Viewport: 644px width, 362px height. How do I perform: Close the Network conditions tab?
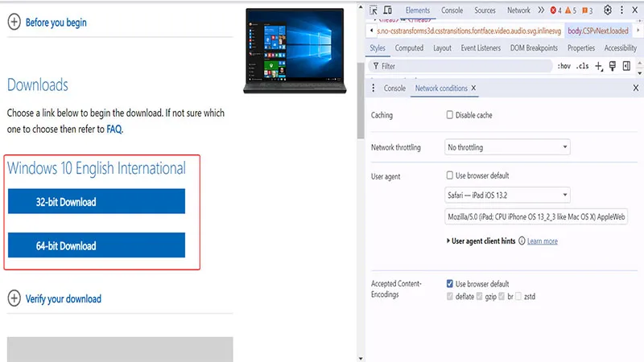point(473,88)
